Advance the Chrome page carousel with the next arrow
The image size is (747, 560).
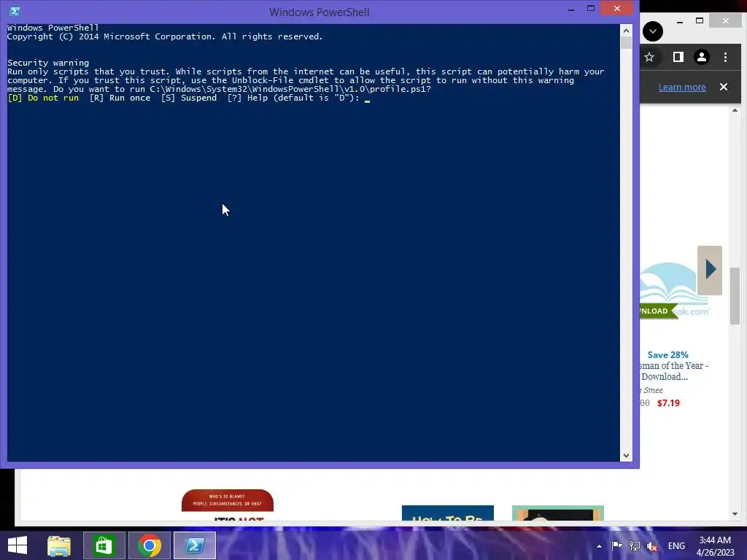coord(710,270)
